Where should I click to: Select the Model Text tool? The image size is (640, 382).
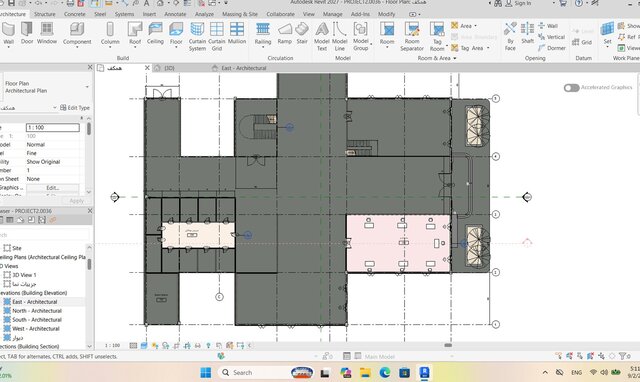(x=322, y=36)
